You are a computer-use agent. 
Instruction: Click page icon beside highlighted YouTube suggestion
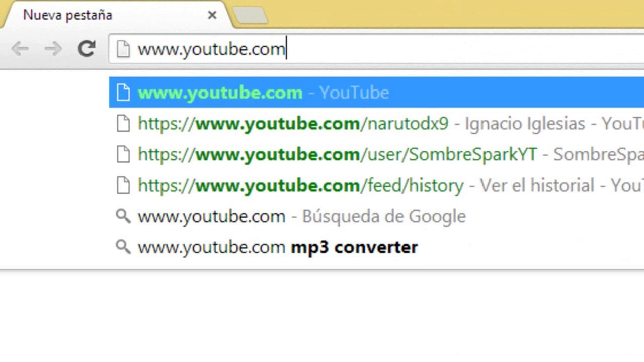[x=123, y=93]
